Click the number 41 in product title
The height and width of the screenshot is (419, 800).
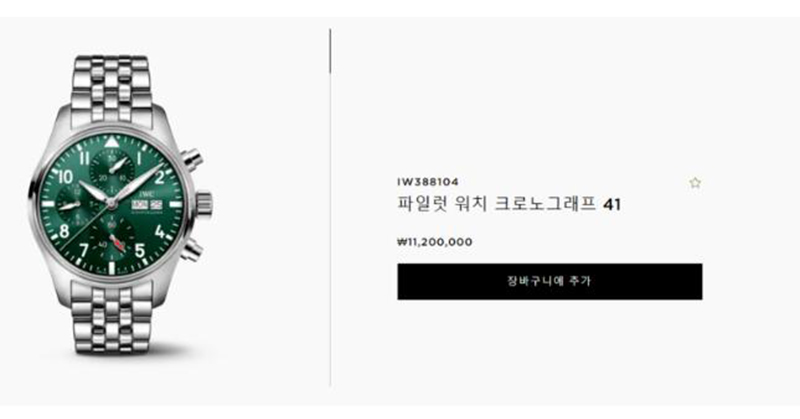click(612, 205)
